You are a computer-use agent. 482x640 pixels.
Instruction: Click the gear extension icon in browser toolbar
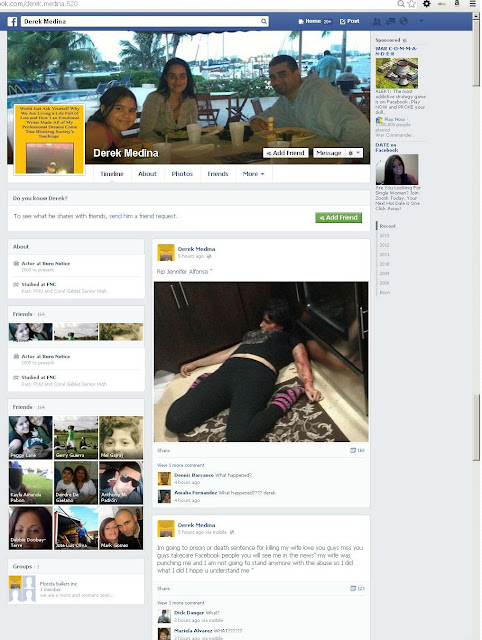(426, 4)
